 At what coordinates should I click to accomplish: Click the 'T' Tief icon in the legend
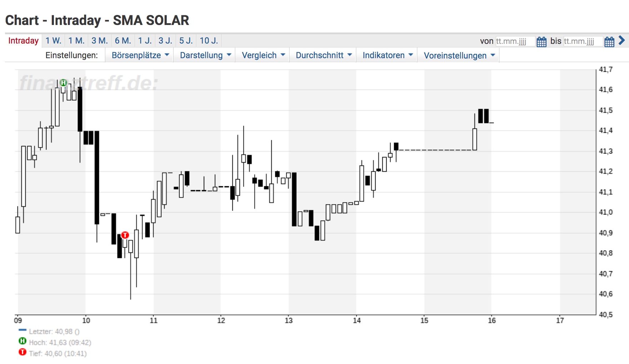click(x=22, y=352)
